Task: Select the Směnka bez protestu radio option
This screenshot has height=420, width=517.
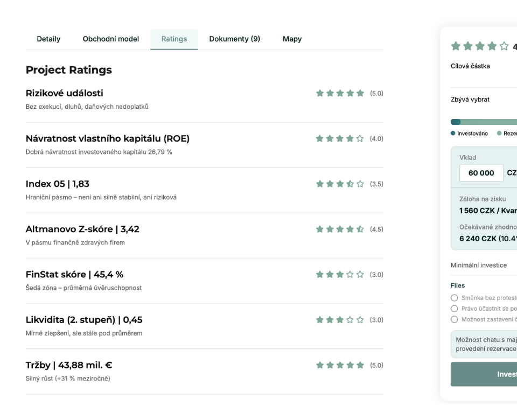Action: pos(455,298)
